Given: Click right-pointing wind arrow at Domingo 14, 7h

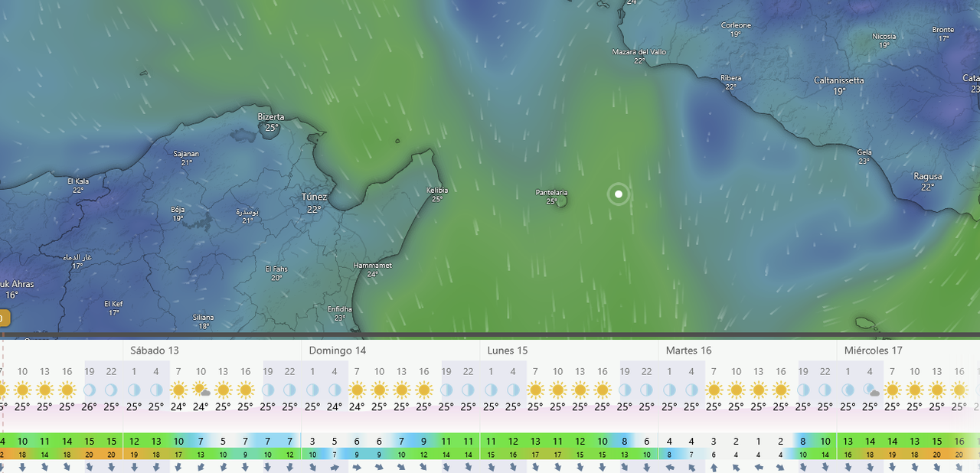Looking at the screenshot, I should pos(357,467).
